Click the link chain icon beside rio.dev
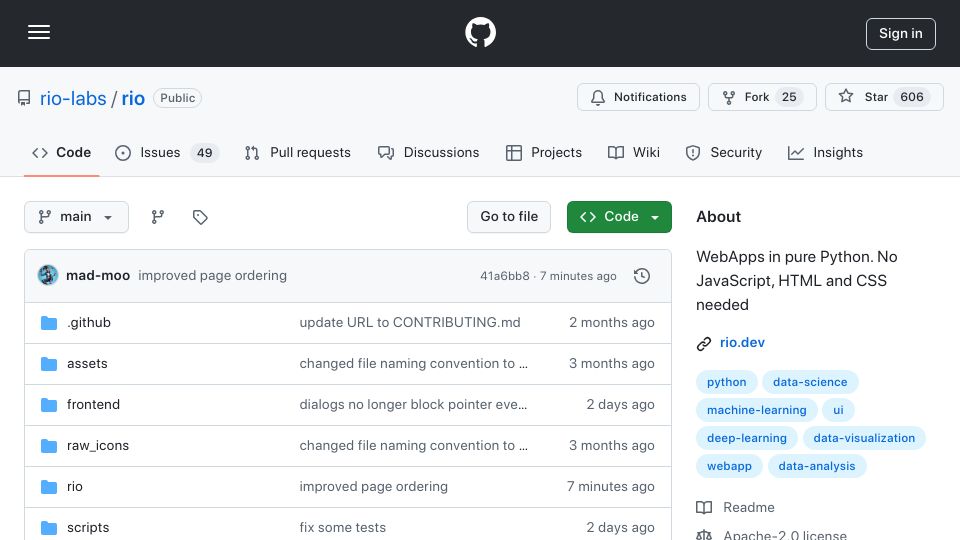Image resolution: width=960 pixels, height=540 pixels. point(704,343)
